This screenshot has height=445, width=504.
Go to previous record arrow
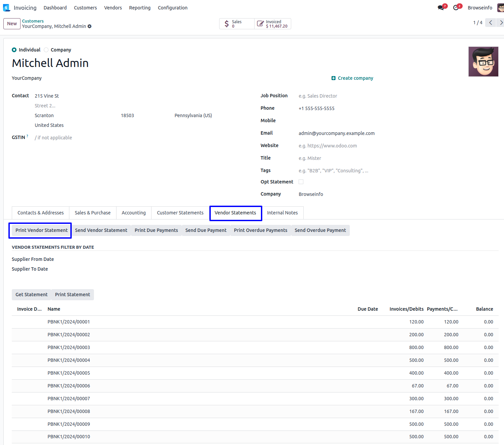491,23
